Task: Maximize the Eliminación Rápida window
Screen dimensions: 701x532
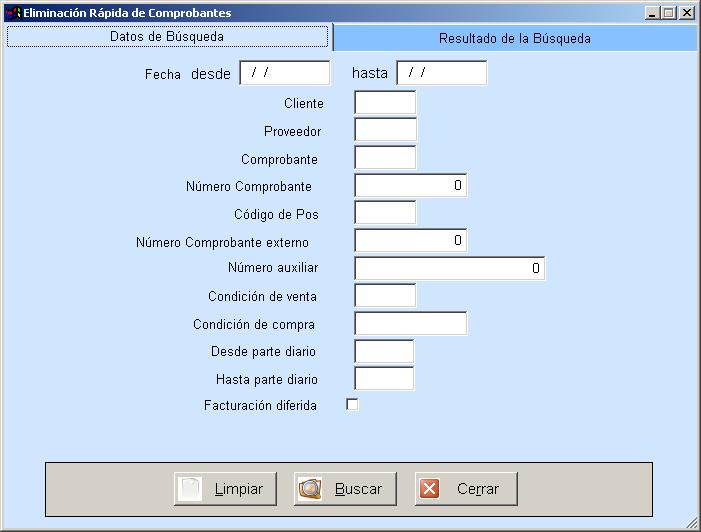Action: point(669,13)
